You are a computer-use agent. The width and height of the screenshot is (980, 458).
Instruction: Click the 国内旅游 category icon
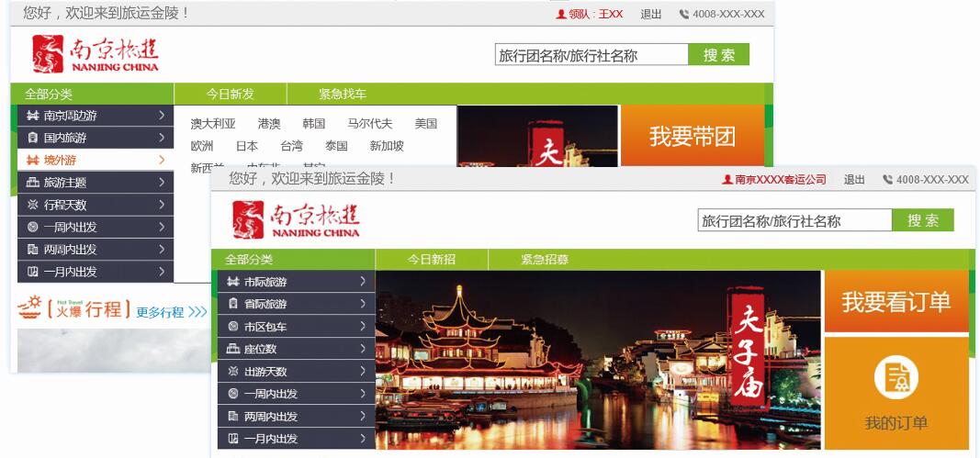pyautogui.click(x=32, y=138)
